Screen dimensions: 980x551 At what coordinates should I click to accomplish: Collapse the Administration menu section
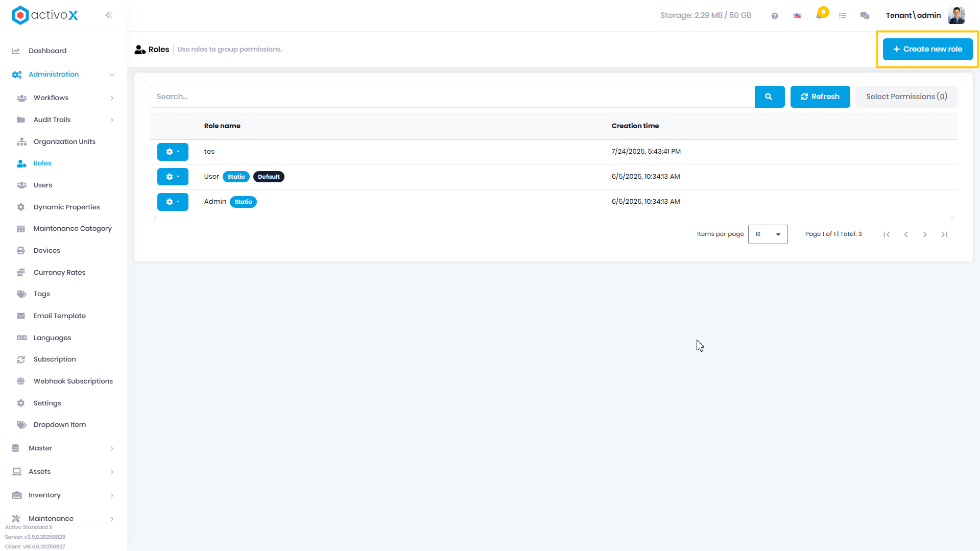112,75
